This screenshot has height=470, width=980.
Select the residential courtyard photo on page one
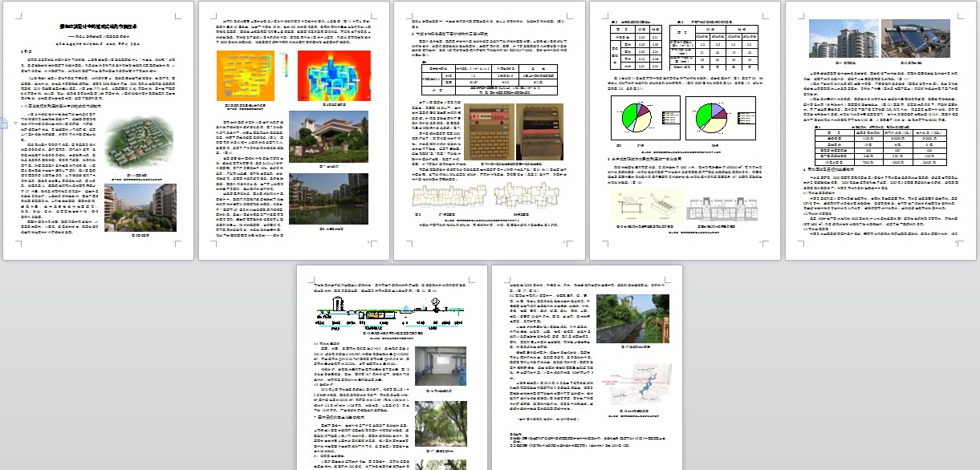coord(140,207)
